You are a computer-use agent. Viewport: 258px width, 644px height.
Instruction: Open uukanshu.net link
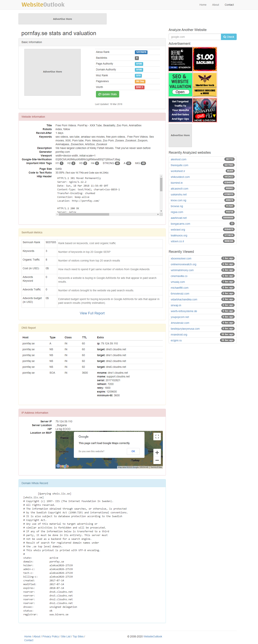click(179, 194)
